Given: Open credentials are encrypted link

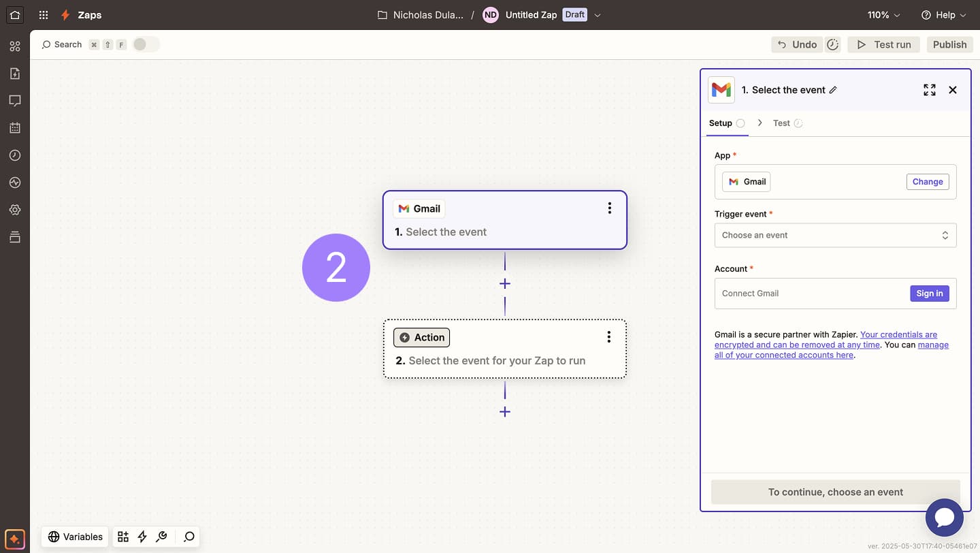Looking at the screenshot, I should 826,340.
